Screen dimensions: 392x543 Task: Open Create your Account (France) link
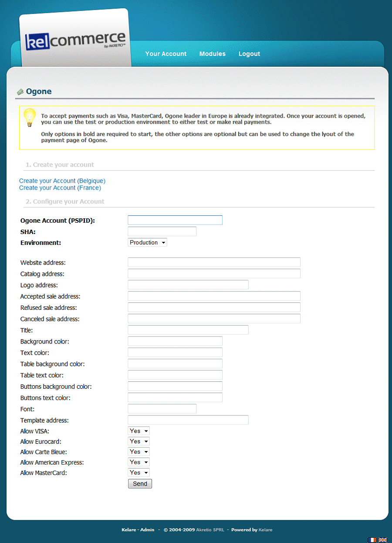[x=60, y=188]
